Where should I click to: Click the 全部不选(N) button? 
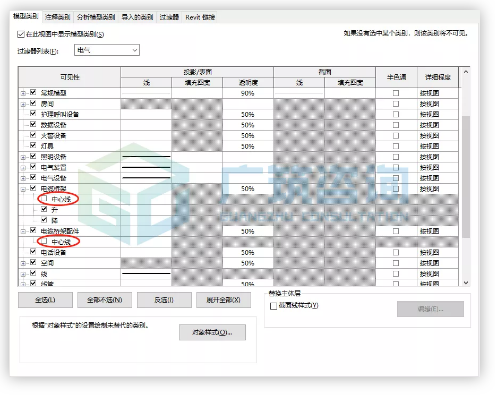104,300
